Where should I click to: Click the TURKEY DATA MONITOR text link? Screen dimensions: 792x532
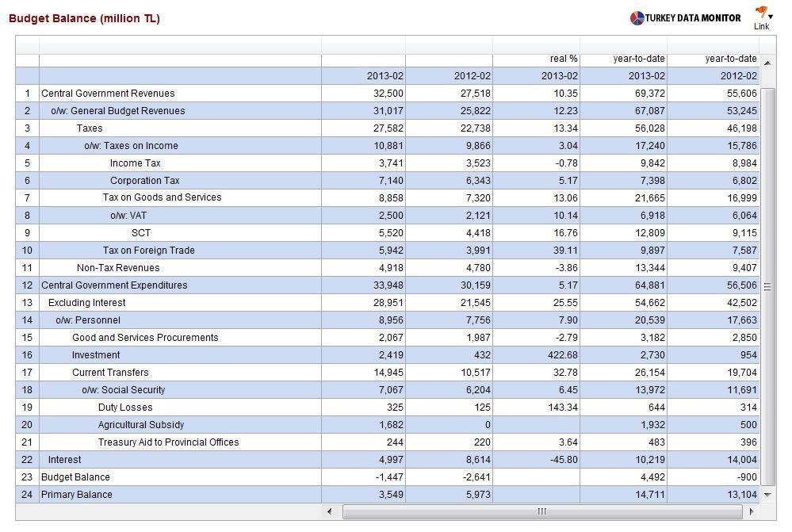tap(693, 18)
